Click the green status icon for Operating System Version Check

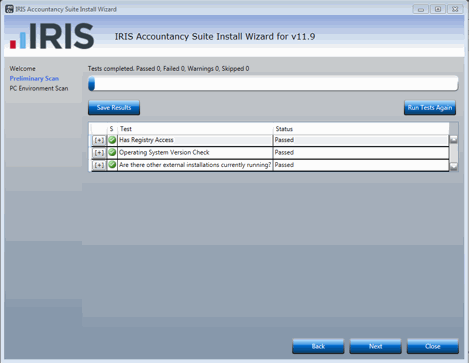(x=112, y=152)
